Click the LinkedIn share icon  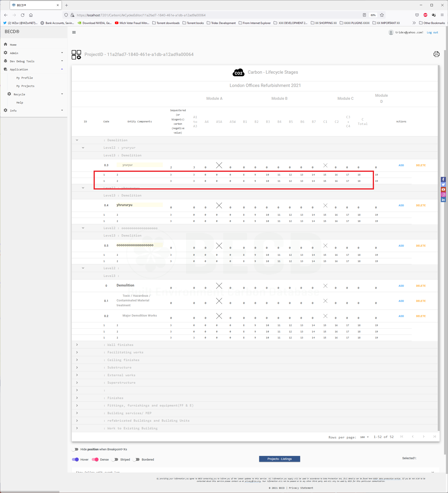pos(443,200)
